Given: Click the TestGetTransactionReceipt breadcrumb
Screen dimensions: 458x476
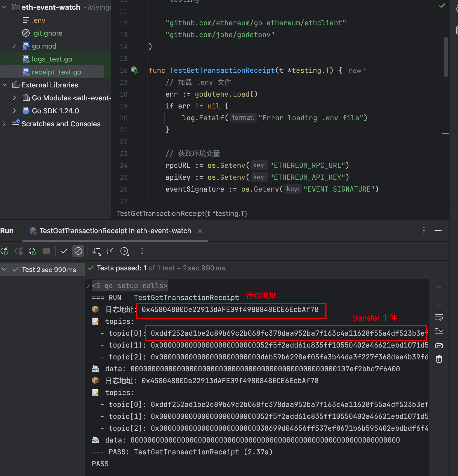Looking at the screenshot, I should (x=182, y=213).
